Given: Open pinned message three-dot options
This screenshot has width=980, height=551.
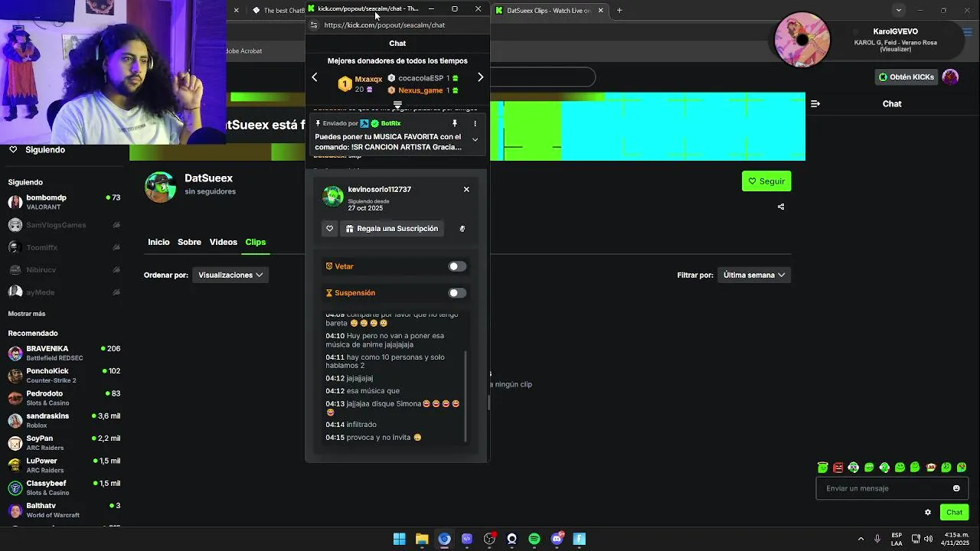Looking at the screenshot, I should coord(475,123).
